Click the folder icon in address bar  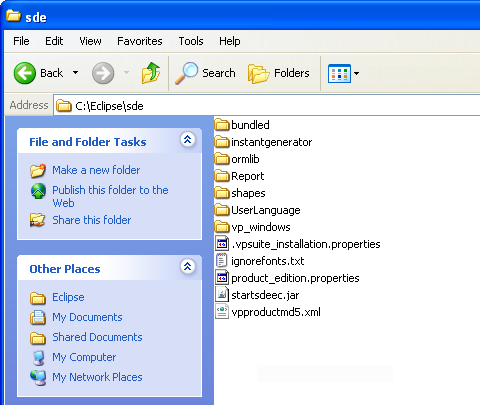tap(64, 106)
